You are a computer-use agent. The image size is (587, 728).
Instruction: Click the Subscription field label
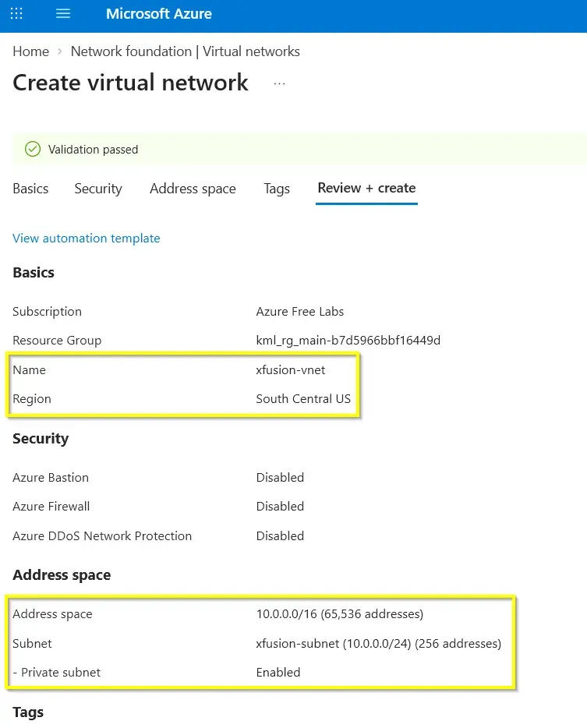pyautogui.click(x=48, y=312)
